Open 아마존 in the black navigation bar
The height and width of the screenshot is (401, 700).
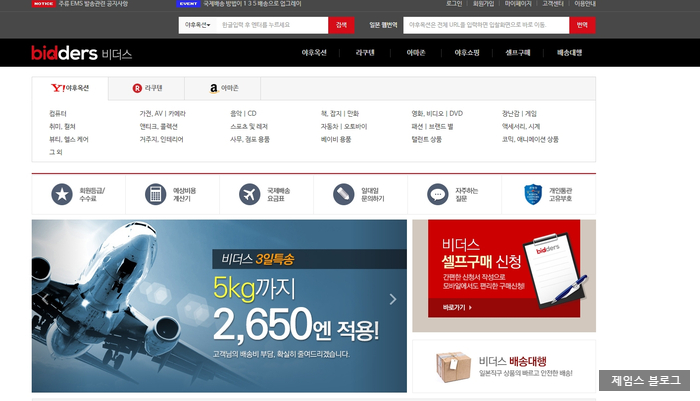416,53
